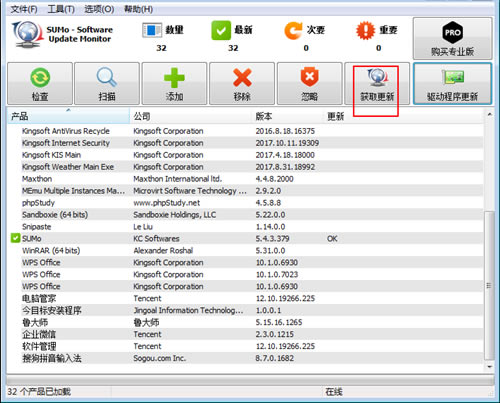Image resolution: width=500 pixels, height=403 pixels.
Task: Select the Maxthon row
Action: coord(245,179)
